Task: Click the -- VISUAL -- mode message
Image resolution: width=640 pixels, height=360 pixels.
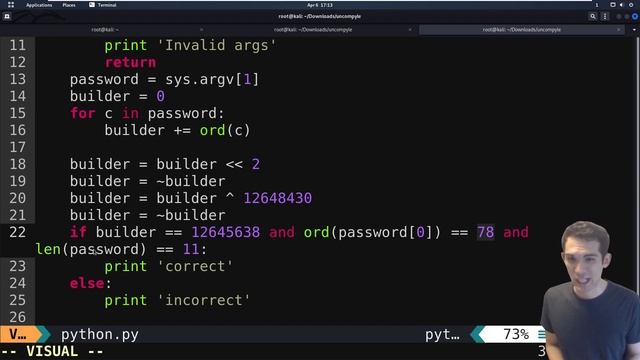Action: point(52,351)
